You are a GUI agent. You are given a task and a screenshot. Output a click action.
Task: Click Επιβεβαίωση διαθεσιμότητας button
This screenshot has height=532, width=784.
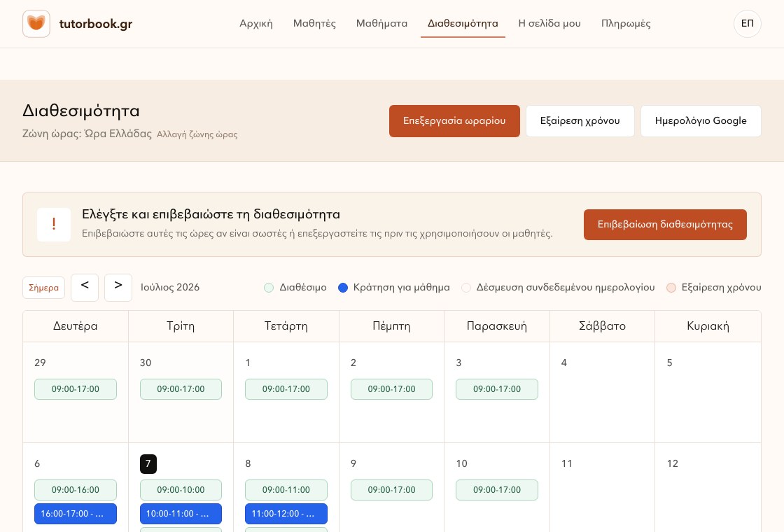pyautogui.click(x=665, y=225)
